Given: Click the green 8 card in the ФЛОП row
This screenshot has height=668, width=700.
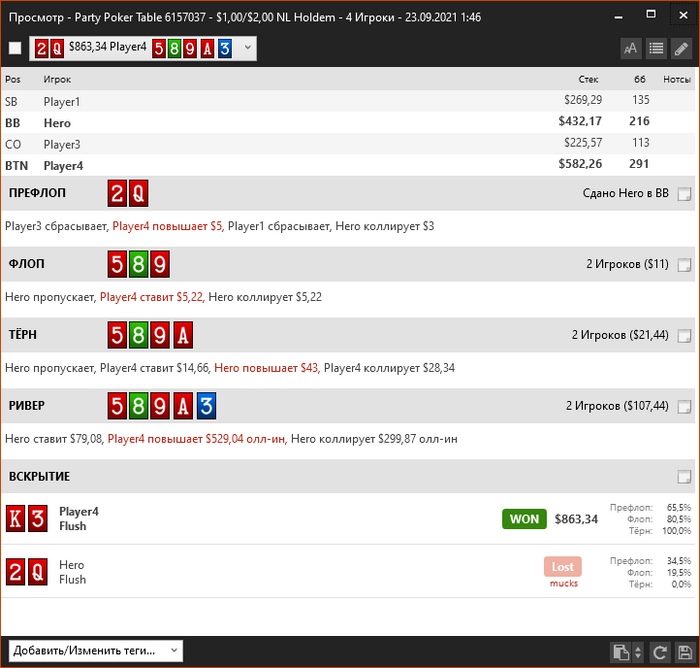Looking at the screenshot, I should pos(138,264).
